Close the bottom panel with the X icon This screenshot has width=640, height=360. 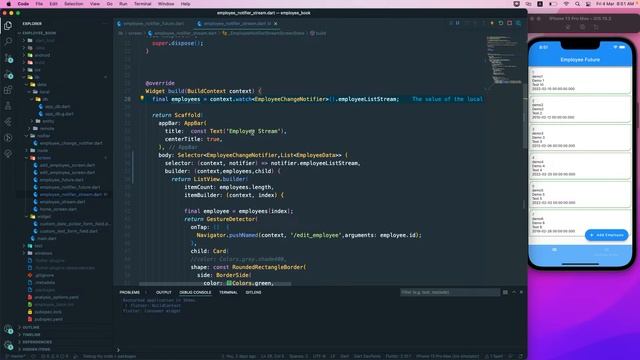coord(521,292)
